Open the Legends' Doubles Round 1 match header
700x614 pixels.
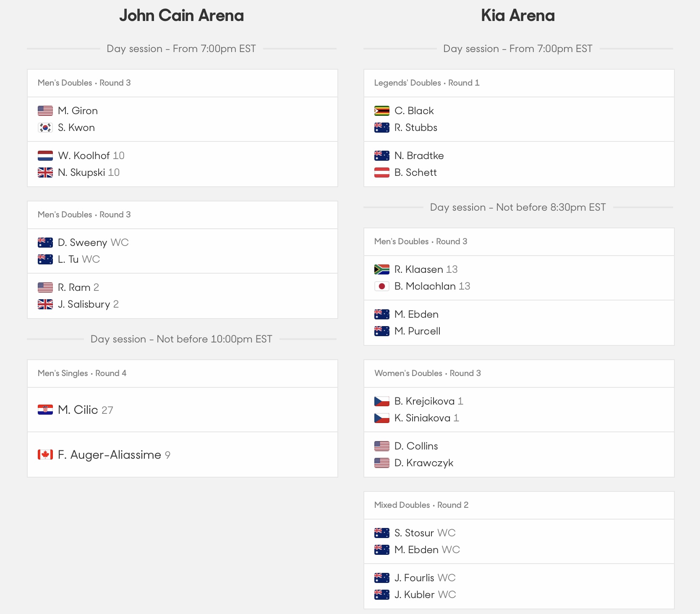(519, 83)
